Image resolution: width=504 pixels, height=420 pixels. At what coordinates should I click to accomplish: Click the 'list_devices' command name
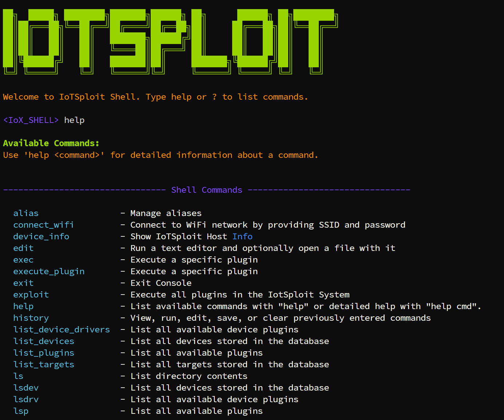click(44, 341)
